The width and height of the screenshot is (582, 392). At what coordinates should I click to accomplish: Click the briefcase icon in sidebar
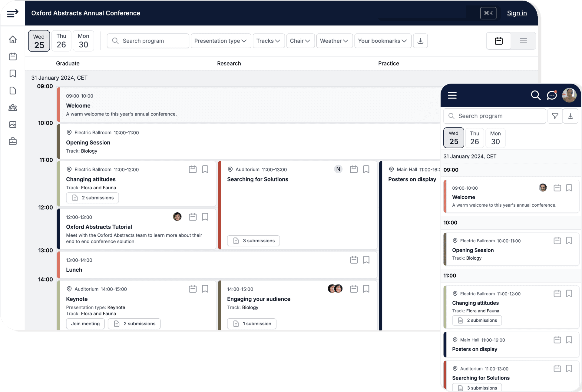coord(13,141)
